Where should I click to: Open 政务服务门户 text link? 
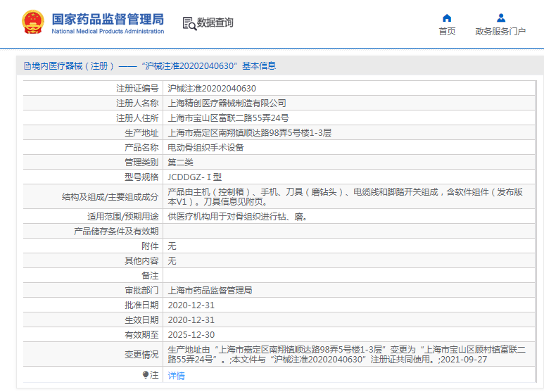[500, 32]
